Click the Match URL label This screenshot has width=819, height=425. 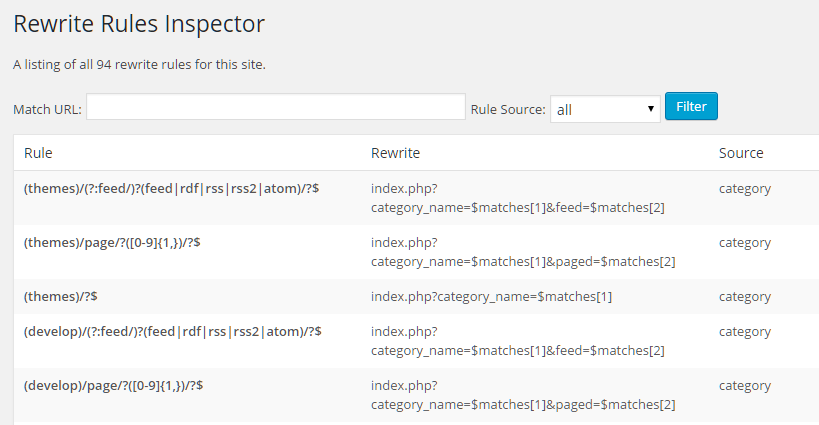pos(47,109)
